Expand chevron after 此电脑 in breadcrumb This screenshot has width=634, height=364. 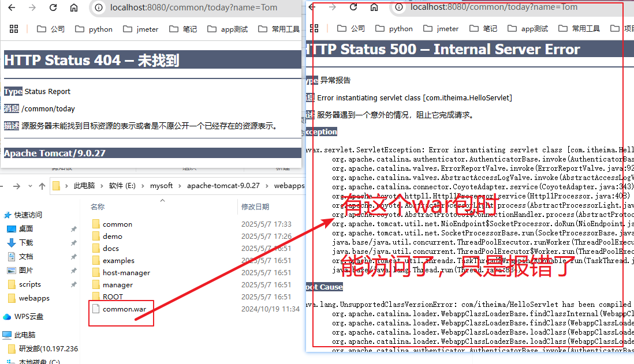102,186
